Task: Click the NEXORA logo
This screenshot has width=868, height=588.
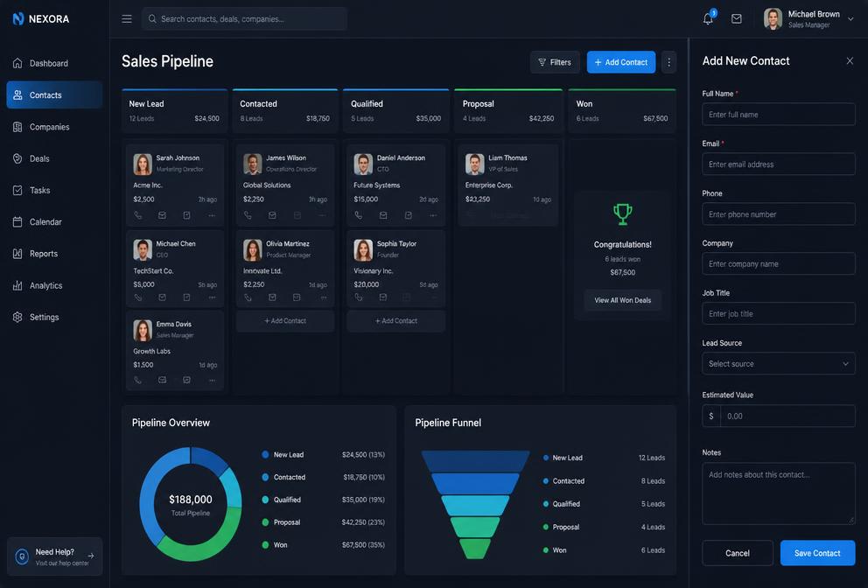Action: pyautogui.click(x=41, y=19)
